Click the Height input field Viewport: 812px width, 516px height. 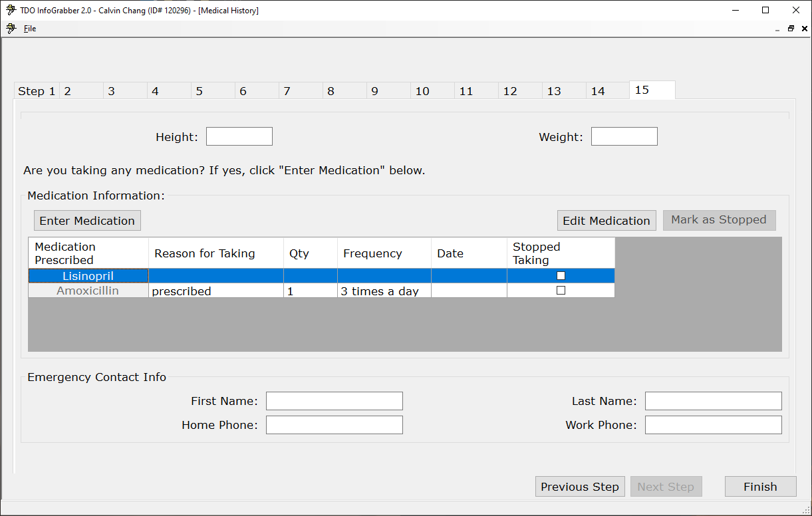(239, 136)
